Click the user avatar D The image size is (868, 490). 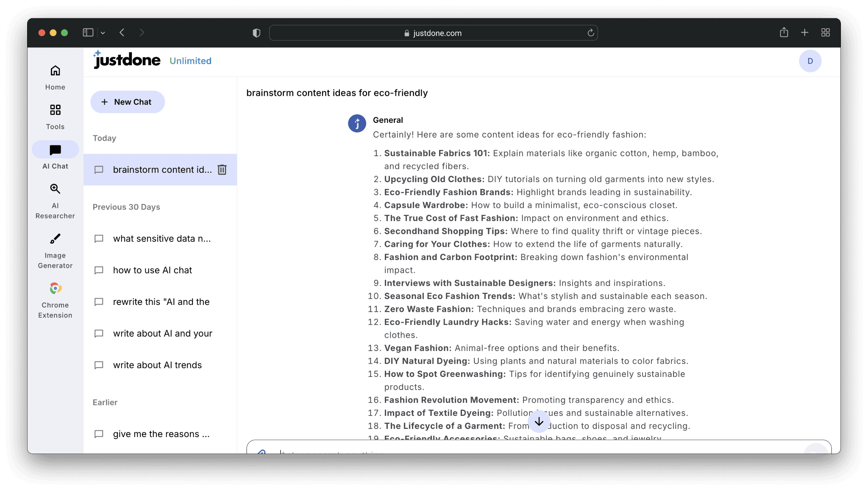(x=810, y=61)
